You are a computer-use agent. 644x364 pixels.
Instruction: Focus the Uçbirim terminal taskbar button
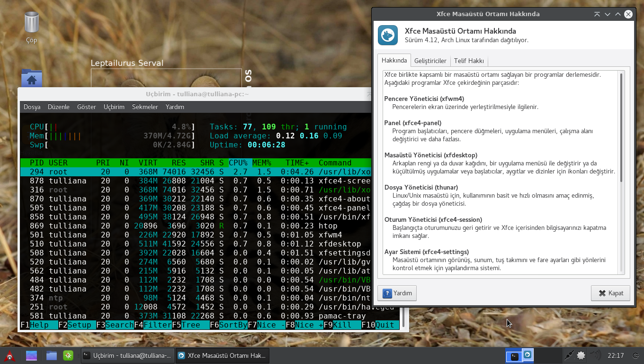click(x=127, y=355)
